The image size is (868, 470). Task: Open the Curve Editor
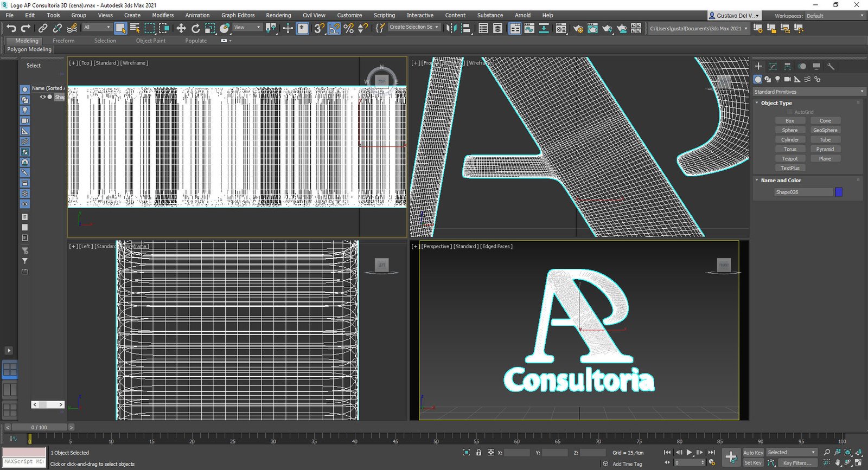coord(529,28)
